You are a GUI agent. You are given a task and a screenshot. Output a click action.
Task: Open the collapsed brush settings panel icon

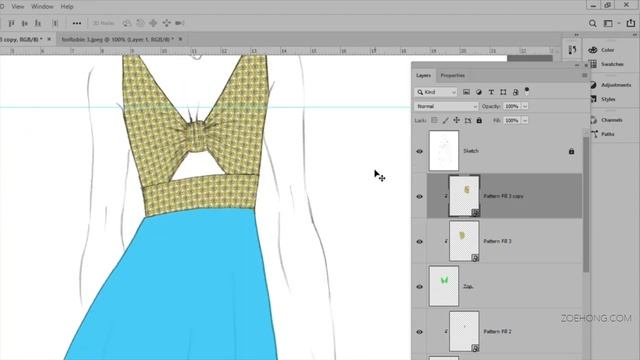click(572, 50)
